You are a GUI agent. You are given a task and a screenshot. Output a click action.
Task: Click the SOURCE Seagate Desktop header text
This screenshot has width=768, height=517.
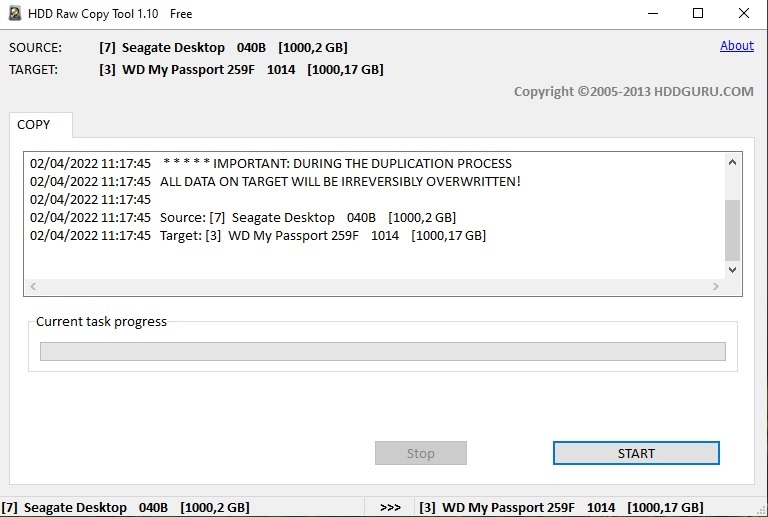(x=223, y=47)
